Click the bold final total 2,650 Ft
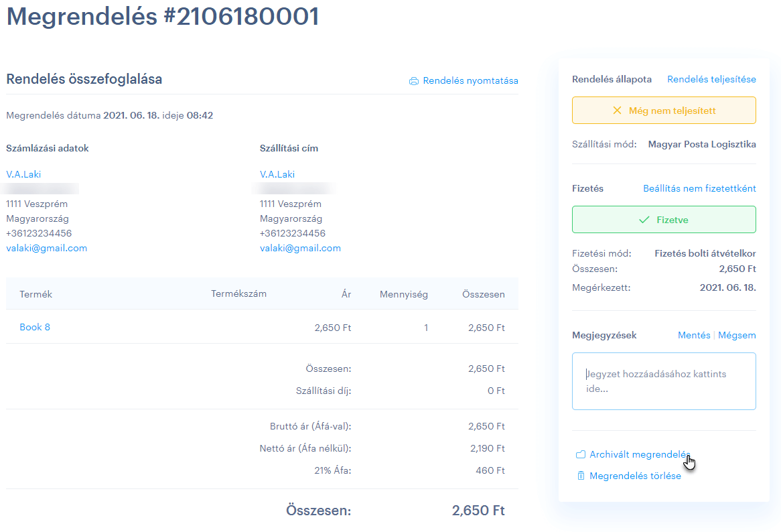 click(x=478, y=511)
